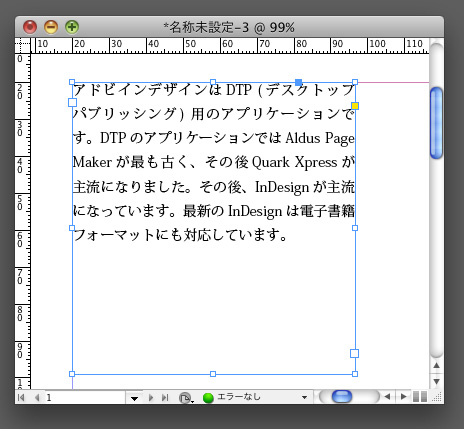The width and height of the screenshot is (464, 429).
Task: Open the preflight Open menu icon
Action: click(x=186, y=398)
